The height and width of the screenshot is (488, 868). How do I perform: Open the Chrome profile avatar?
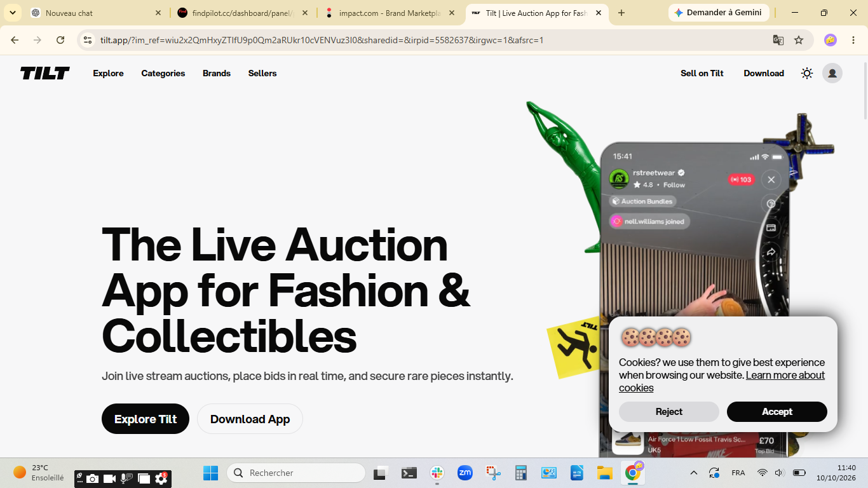point(830,40)
